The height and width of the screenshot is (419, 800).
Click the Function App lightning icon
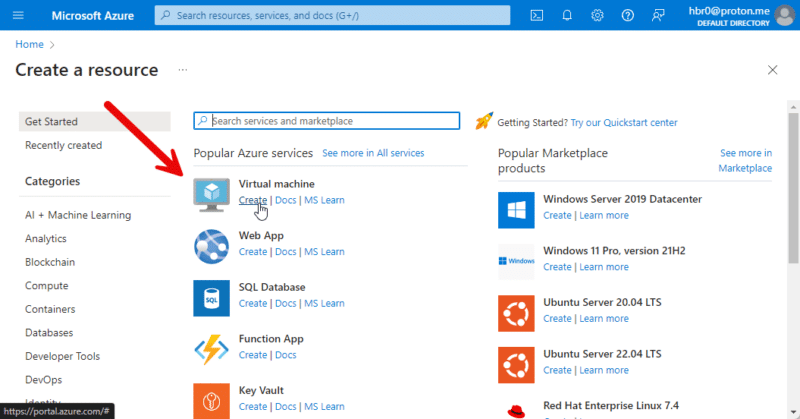click(212, 348)
